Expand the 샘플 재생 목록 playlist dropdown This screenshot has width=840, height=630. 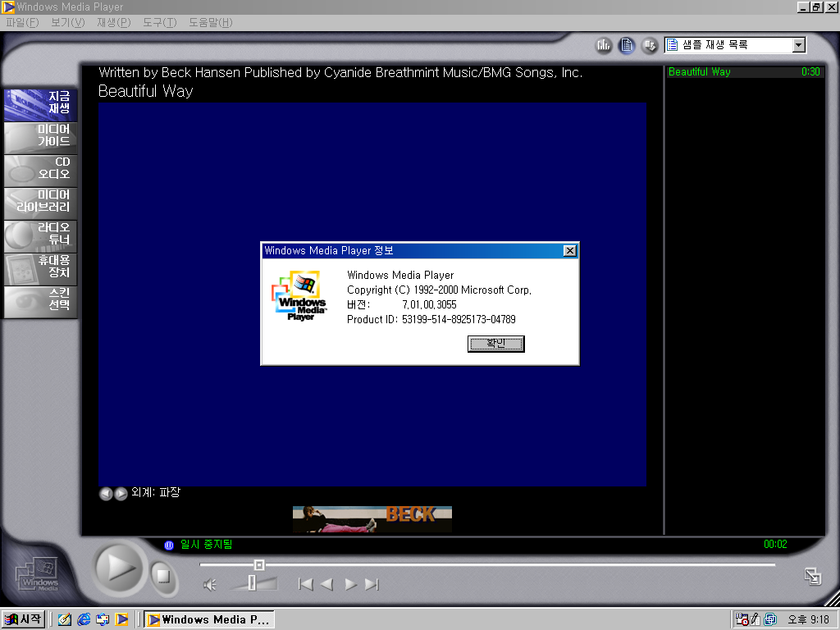click(799, 45)
